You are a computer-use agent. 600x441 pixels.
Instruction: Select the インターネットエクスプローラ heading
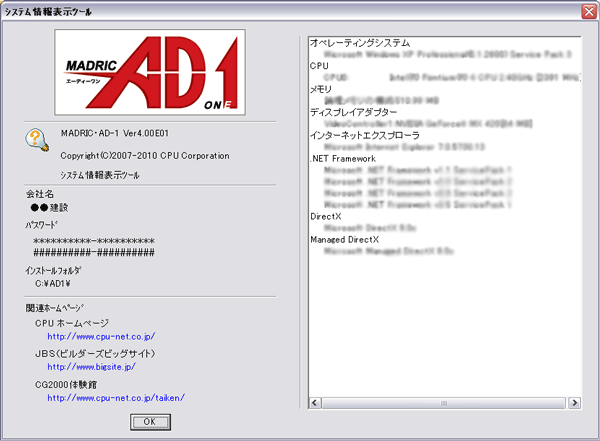click(365, 135)
